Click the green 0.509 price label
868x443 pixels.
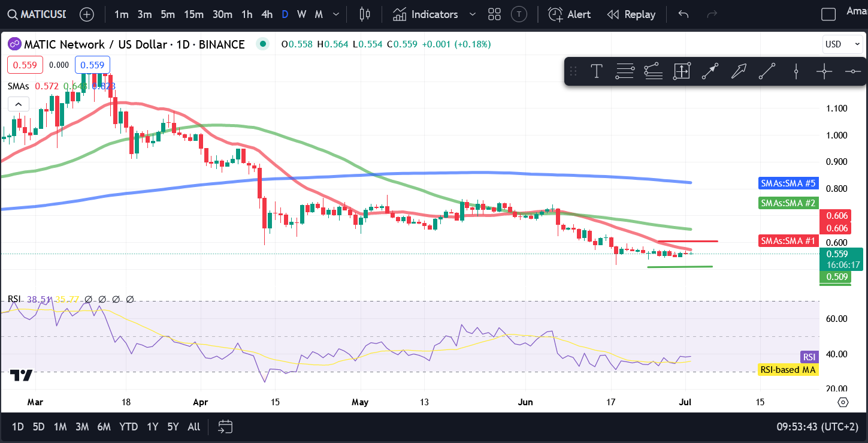click(x=837, y=277)
